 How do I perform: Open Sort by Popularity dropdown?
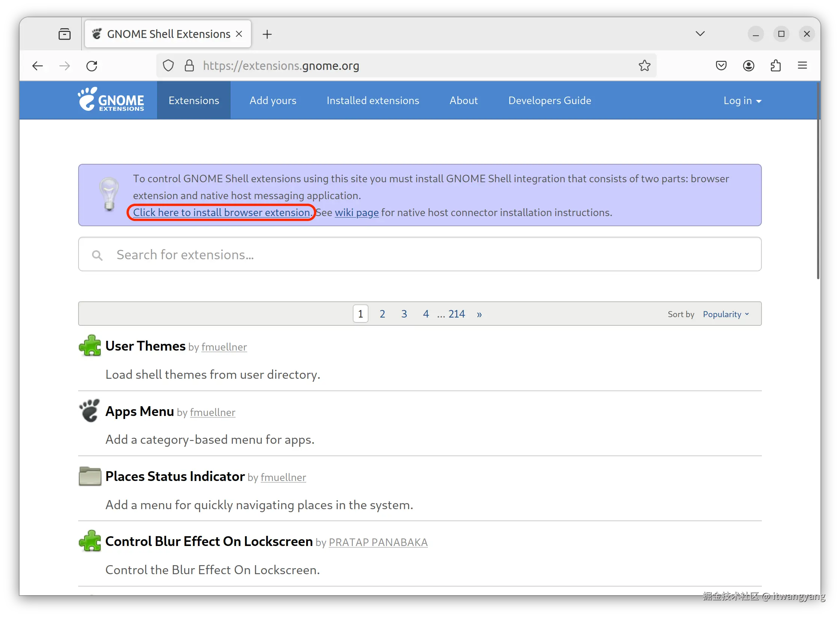(725, 314)
